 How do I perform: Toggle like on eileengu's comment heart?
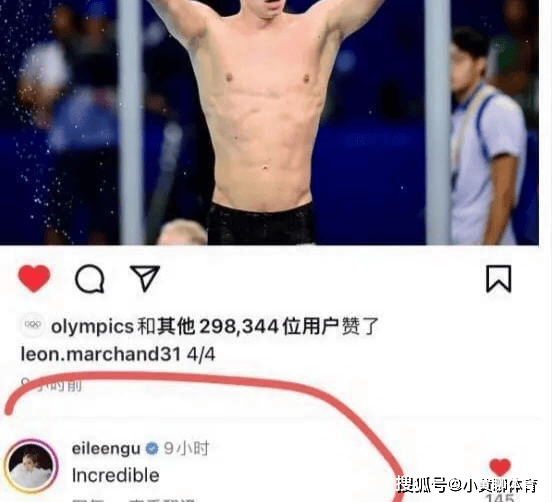(x=500, y=467)
